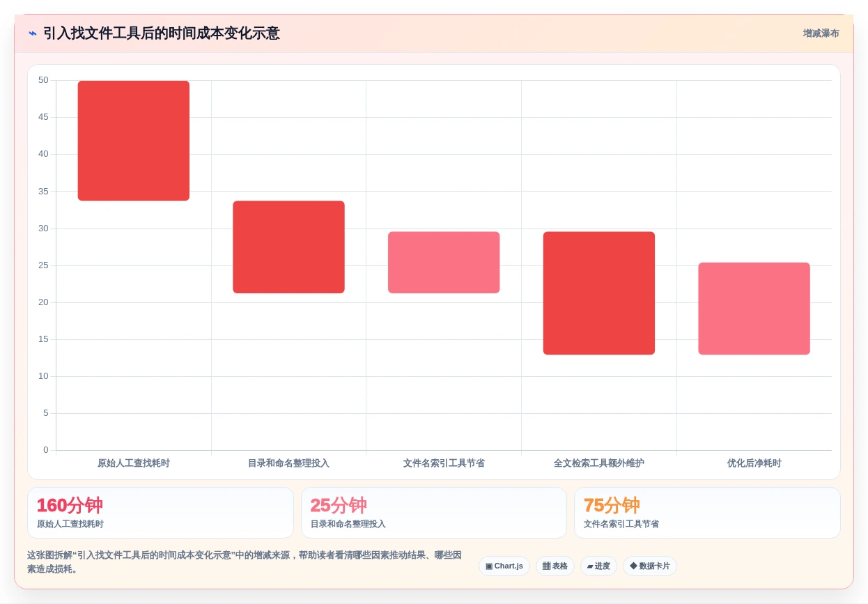Click the y-axis value 25
The width and height of the screenshot is (868, 604).
pos(43,265)
